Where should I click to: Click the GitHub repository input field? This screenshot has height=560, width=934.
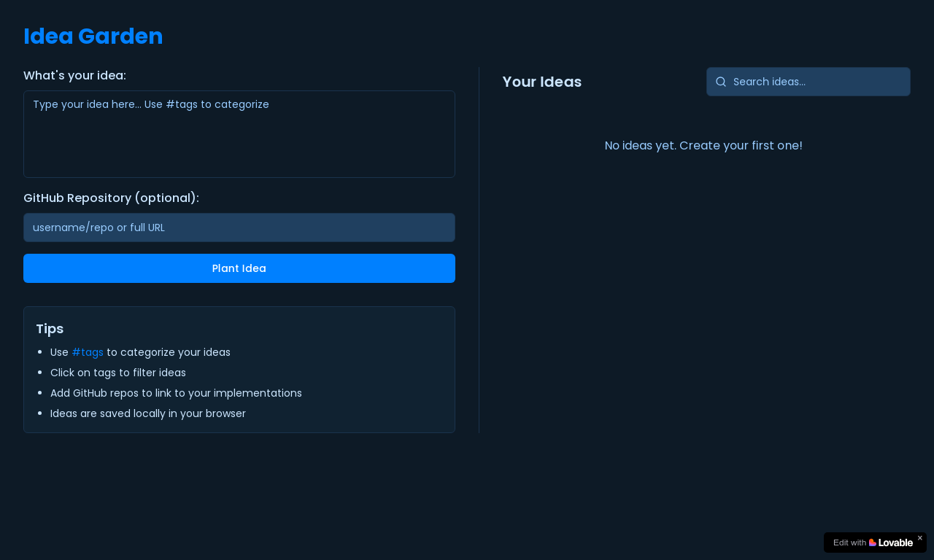239,227
